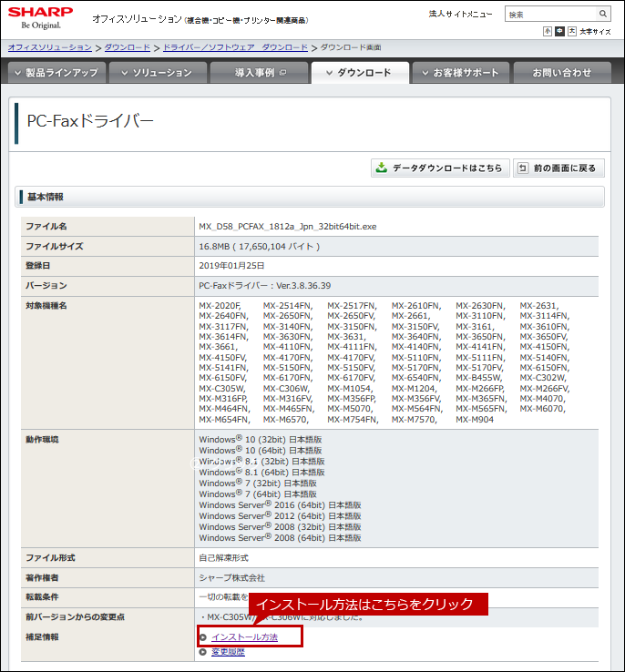Click the external-link icon next to 導入事例
This screenshot has height=672, width=625.
click(283, 73)
